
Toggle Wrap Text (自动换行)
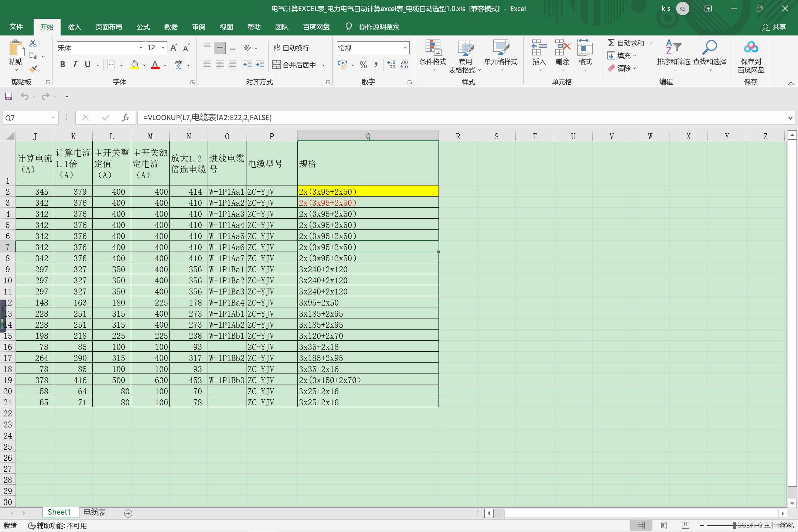tap(291, 48)
